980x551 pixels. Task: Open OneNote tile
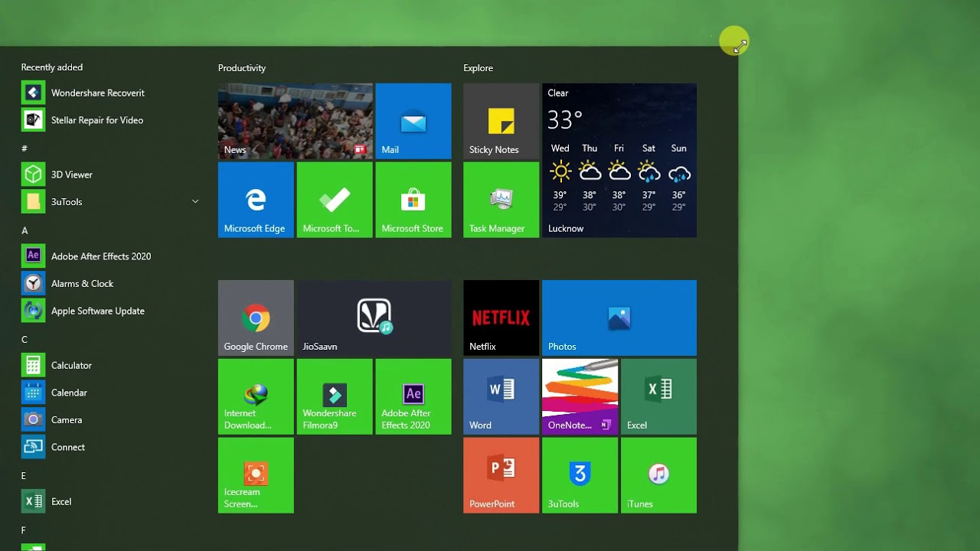[580, 396]
